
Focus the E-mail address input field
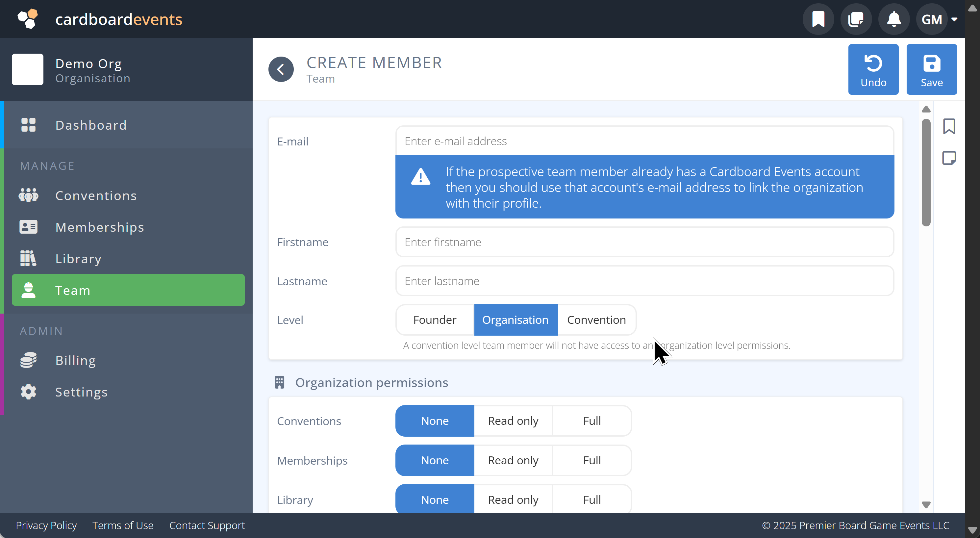point(644,141)
